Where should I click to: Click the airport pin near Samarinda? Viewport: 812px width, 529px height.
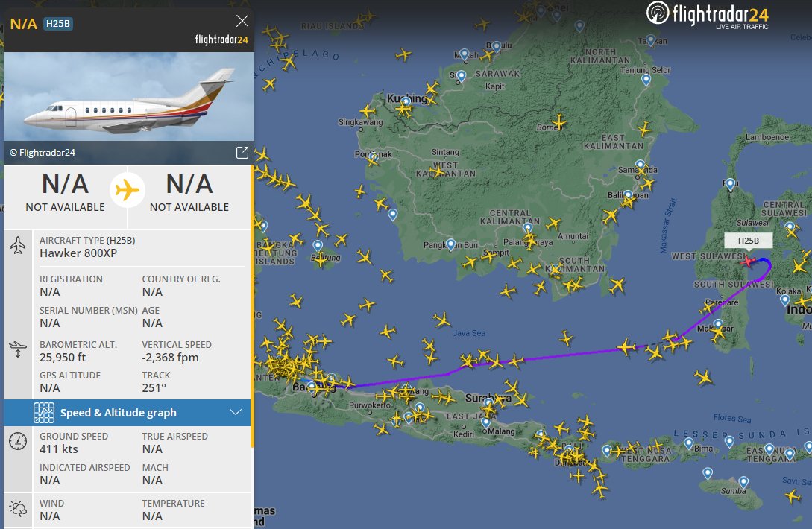640,165
